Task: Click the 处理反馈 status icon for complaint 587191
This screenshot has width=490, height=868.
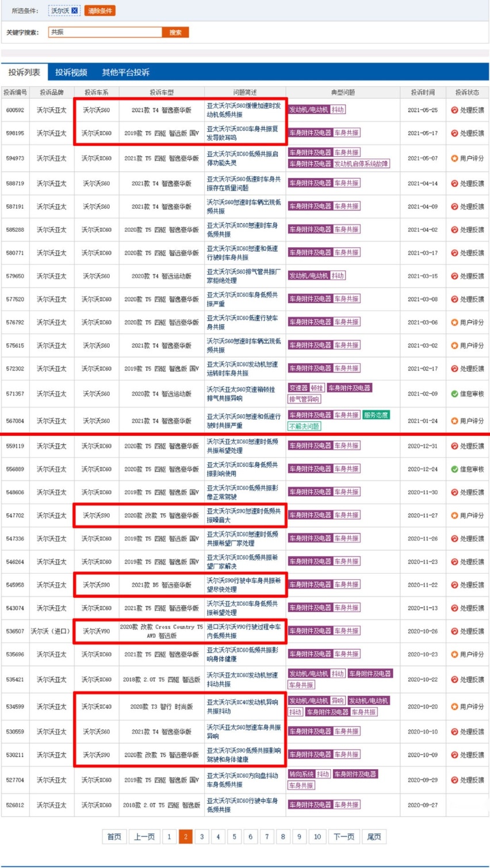Action: click(454, 206)
